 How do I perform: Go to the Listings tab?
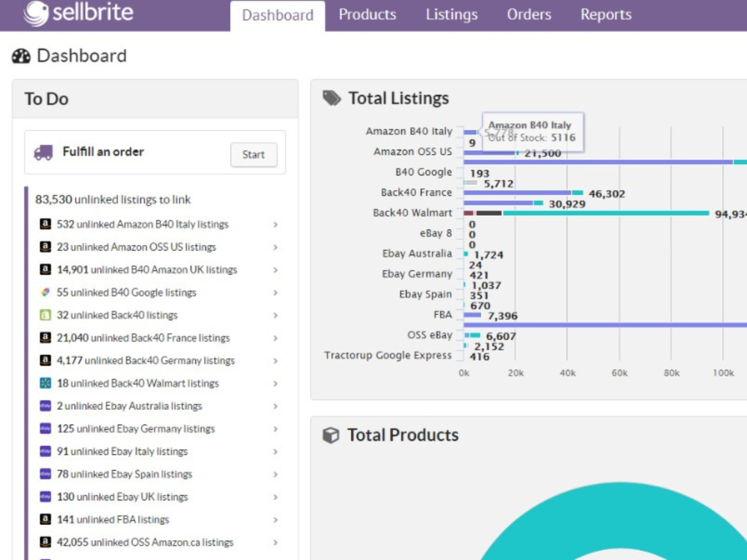pyautogui.click(x=451, y=14)
